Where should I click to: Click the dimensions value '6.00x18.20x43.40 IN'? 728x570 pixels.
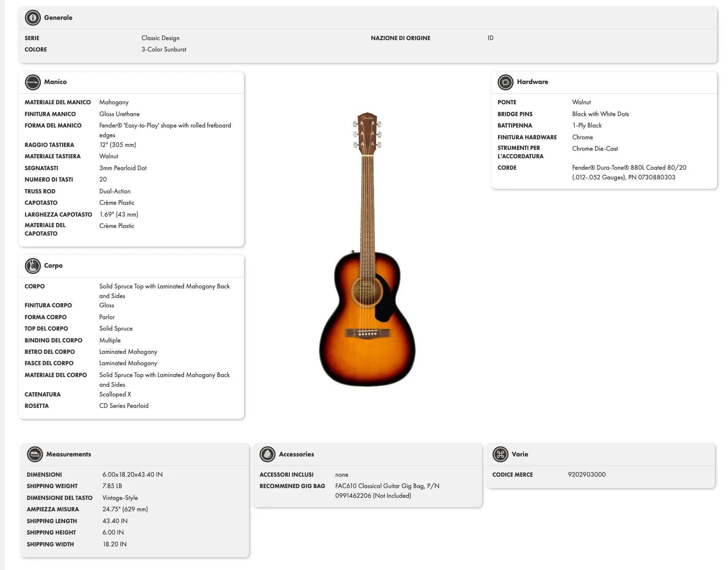pyautogui.click(x=133, y=475)
